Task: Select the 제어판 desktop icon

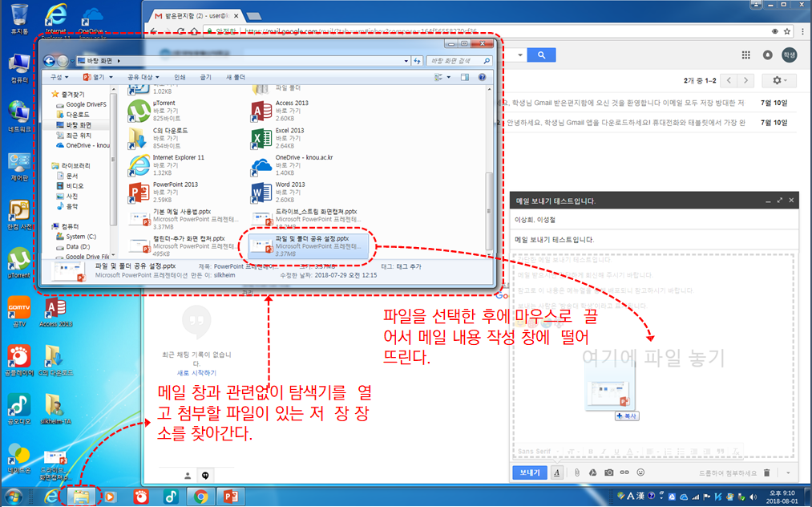Action: [20, 167]
